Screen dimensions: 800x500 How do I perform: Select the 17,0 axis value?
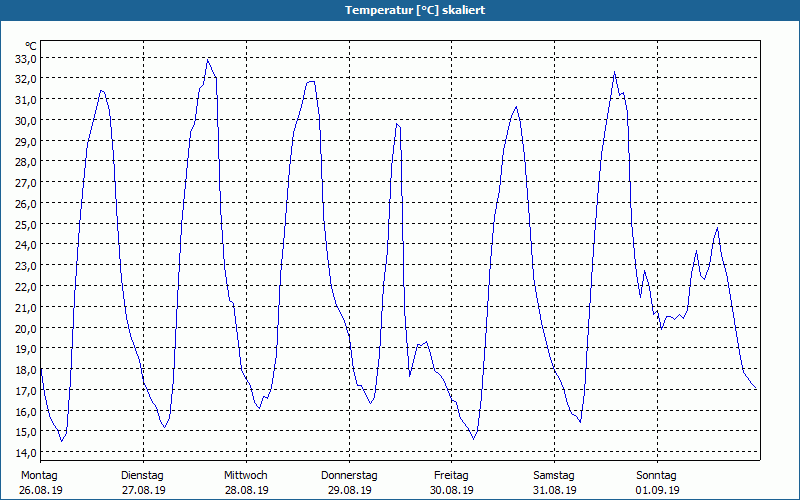(26, 390)
